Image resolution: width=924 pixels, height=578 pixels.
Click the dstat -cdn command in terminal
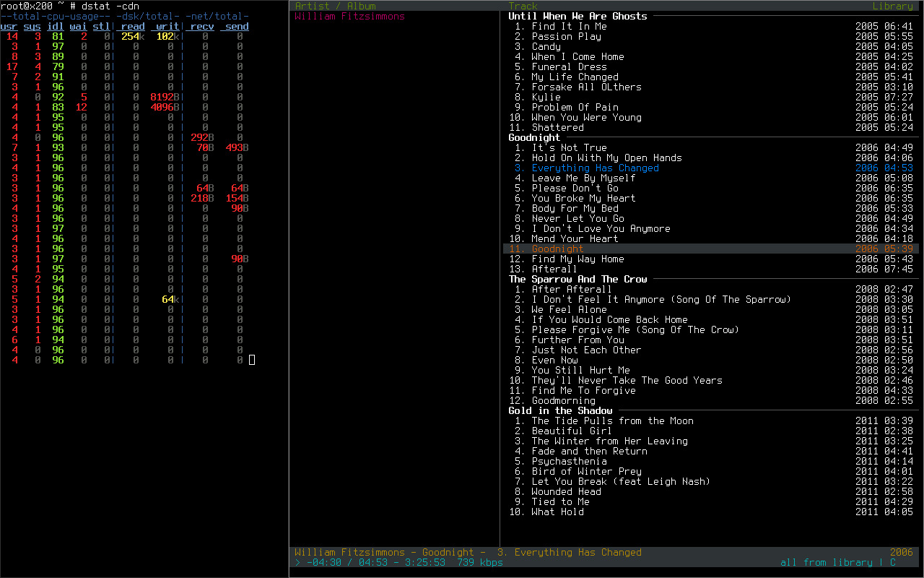pos(110,6)
